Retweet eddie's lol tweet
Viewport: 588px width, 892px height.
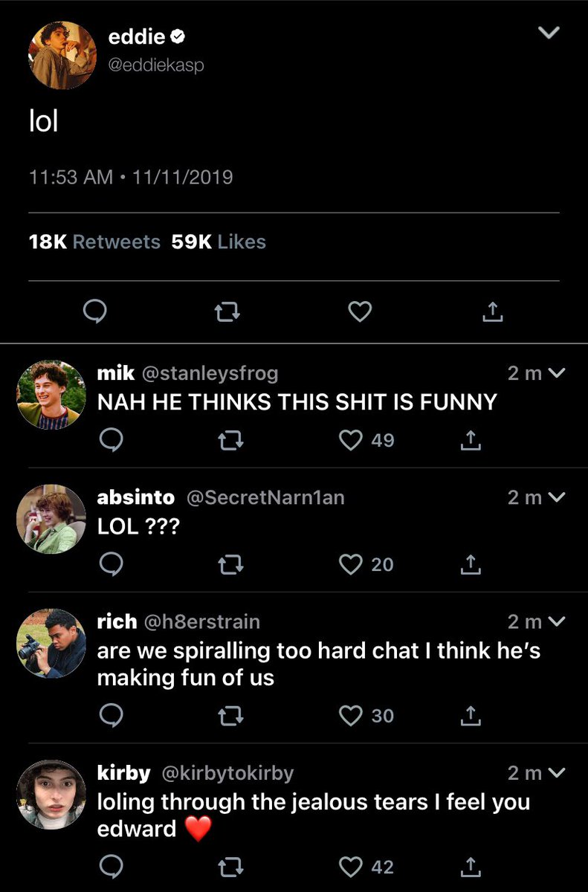(x=227, y=313)
